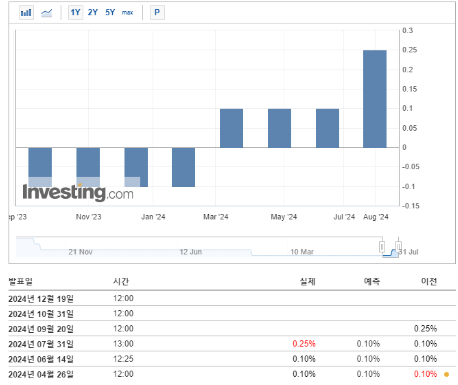Switch to bar chart view icon
This screenshot has height=385, width=458.
tap(26, 13)
